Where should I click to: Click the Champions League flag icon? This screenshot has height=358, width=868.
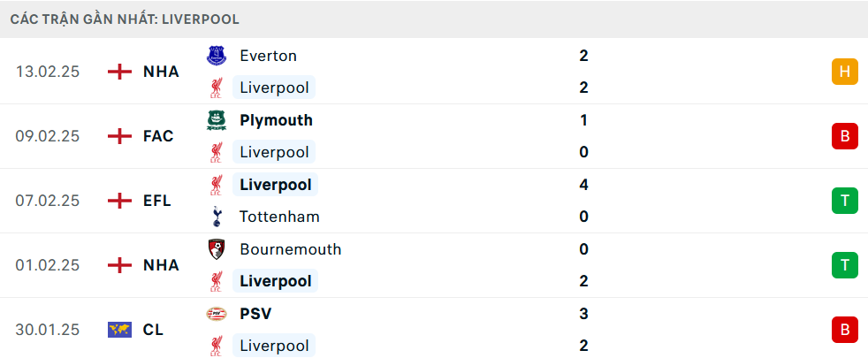(x=119, y=330)
